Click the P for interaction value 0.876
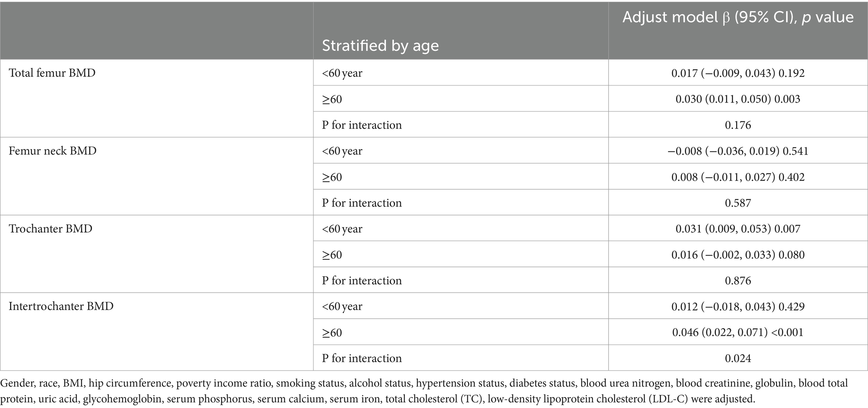 738,281
